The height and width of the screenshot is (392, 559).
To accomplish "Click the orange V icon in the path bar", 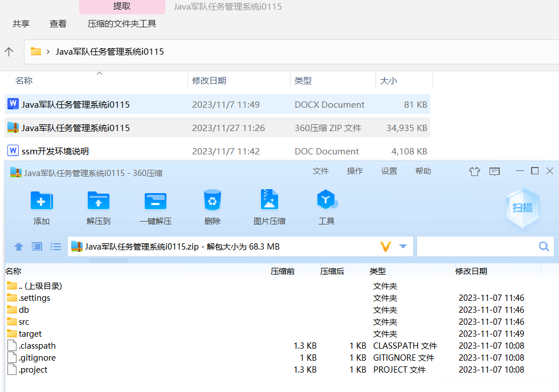I will click(386, 246).
